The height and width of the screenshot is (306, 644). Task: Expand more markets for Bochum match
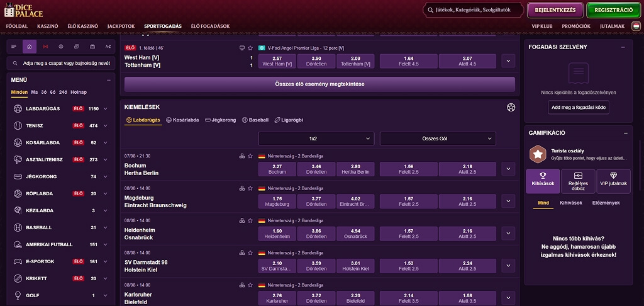pyautogui.click(x=508, y=169)
